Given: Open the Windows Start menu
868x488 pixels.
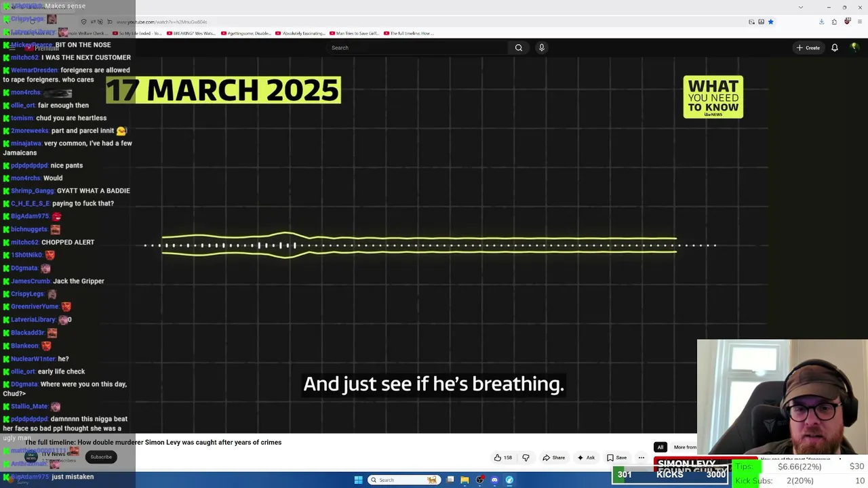Looking at the screenshot, I should click(x=358, y=480).
